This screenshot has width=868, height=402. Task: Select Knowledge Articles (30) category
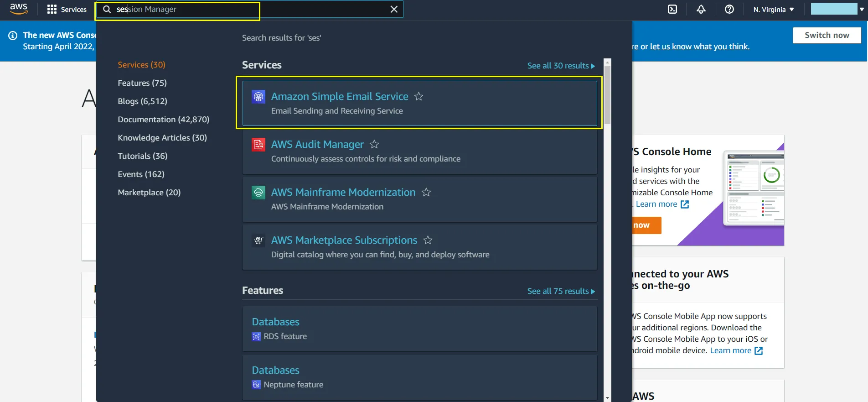point(162,138)
